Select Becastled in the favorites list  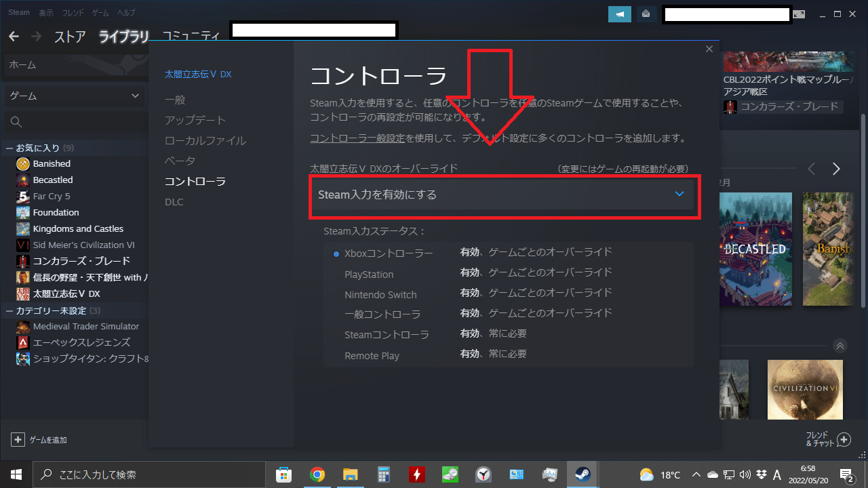(53, 180)
